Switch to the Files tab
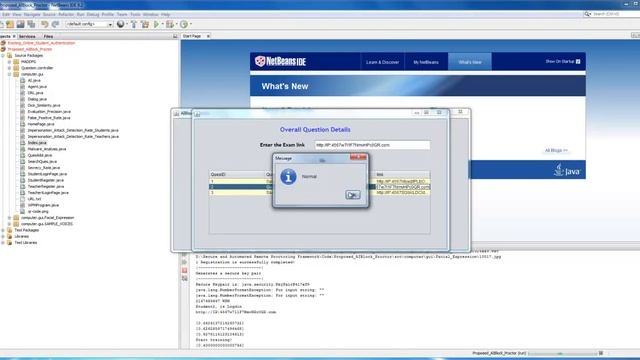The width and height of the screenshot is (640, 360). pyautogui.click(x=48, y=36)
